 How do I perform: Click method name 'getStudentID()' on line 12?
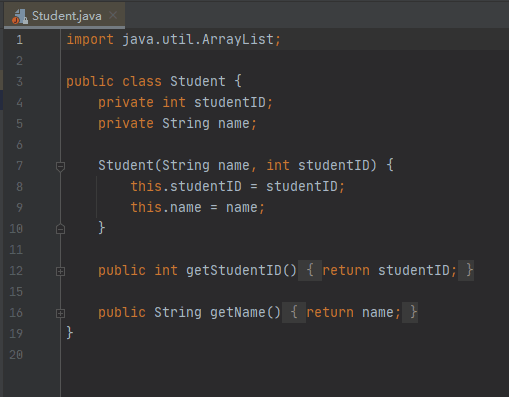(x=241, y=271)
